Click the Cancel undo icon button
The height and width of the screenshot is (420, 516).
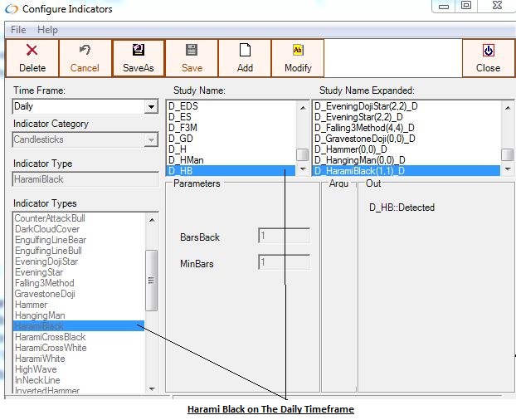[85, 58]
